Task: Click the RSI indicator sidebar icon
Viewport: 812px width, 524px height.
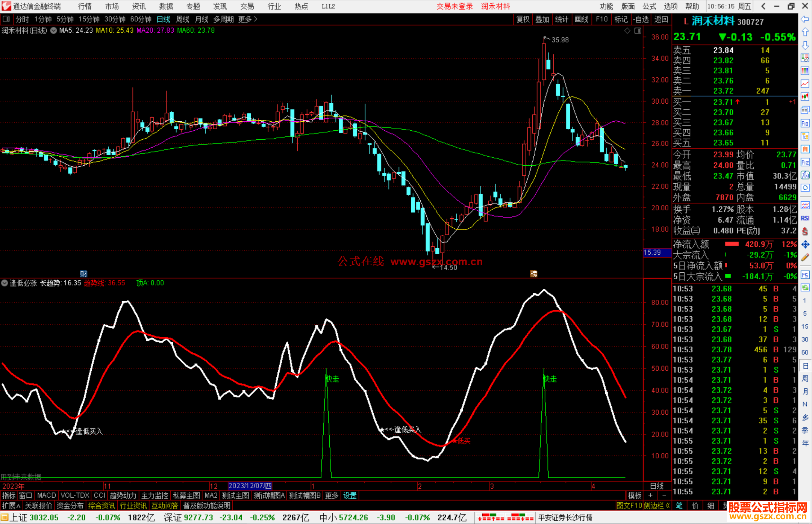Action: tap(805, 218)
